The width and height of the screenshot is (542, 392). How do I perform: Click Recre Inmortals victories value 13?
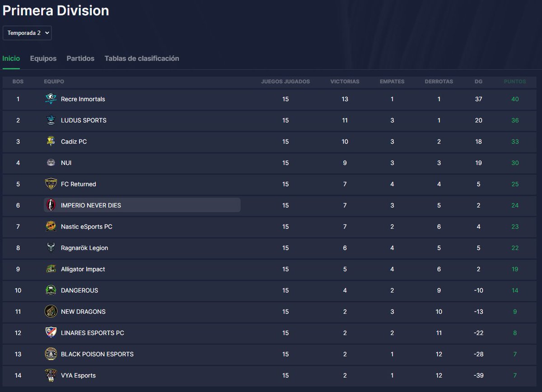(345, 99)
